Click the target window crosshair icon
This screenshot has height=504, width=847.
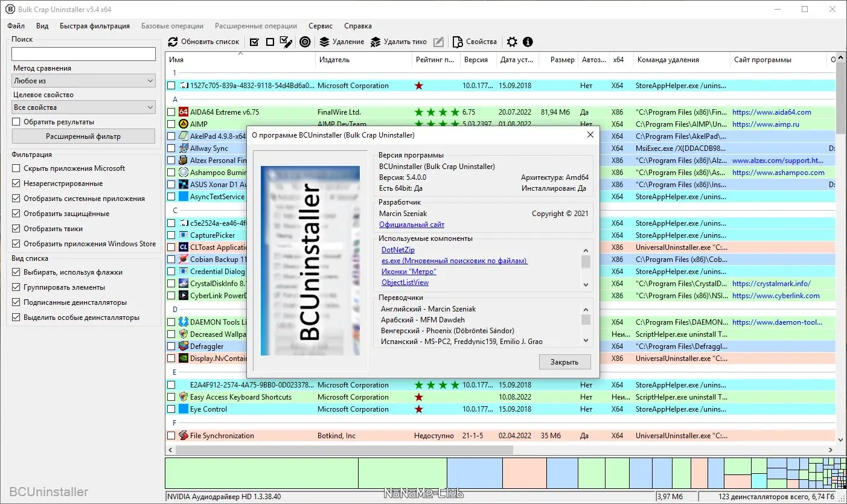(x=305, y=42)
